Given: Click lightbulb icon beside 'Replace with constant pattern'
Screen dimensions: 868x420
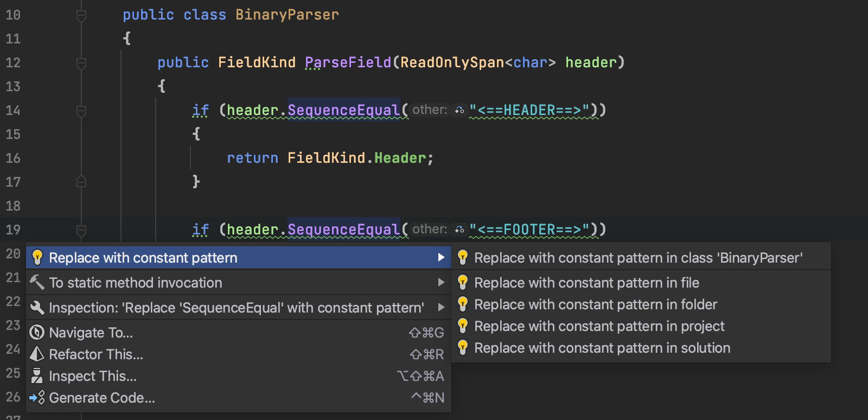Looking at the screenshot, I should point(37,257).
